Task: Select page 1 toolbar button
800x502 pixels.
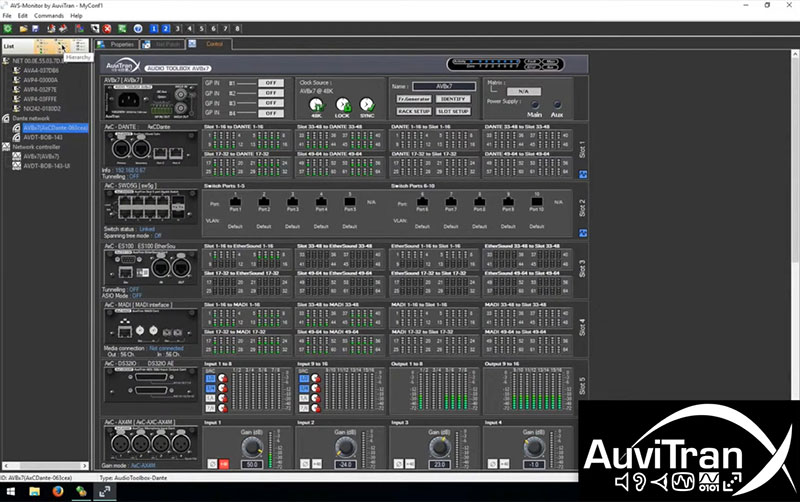Action: tap(154, 29)
